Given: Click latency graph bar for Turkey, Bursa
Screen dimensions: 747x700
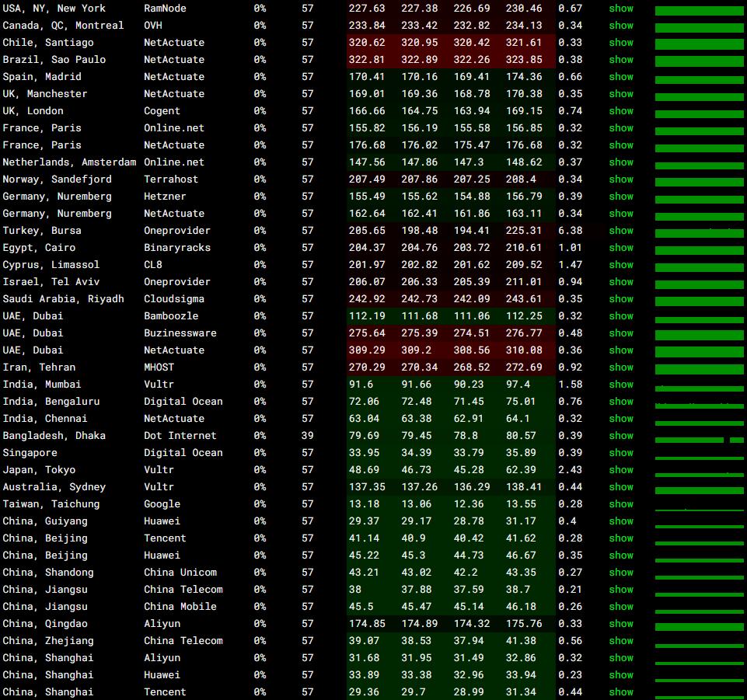Looking at the screenshot, I should (700, 233).
